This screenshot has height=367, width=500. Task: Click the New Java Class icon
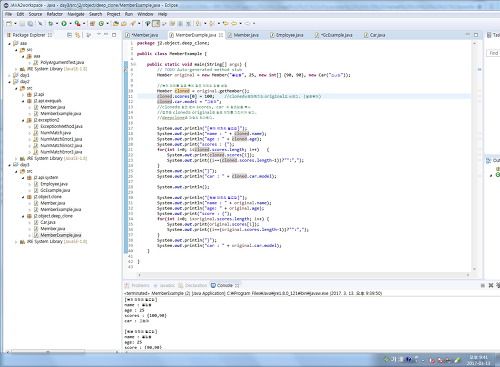(101, 23)
